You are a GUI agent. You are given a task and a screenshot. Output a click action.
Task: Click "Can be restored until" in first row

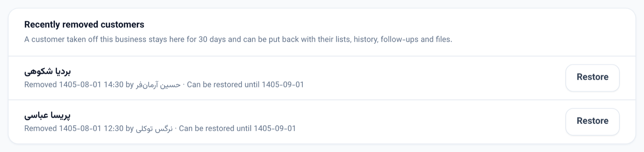coord(223,85)
